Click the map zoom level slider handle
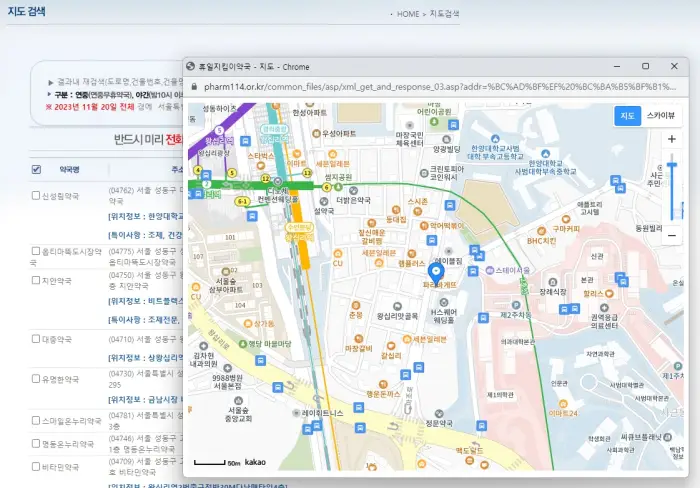700x488 pixels. pyautogui.click(x=672, y=165)
